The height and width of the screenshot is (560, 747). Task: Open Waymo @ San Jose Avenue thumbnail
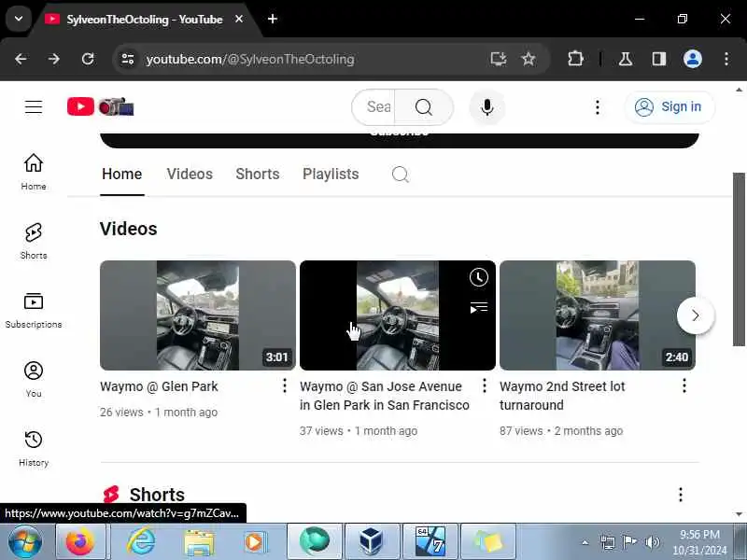click(x=398, y=315)
